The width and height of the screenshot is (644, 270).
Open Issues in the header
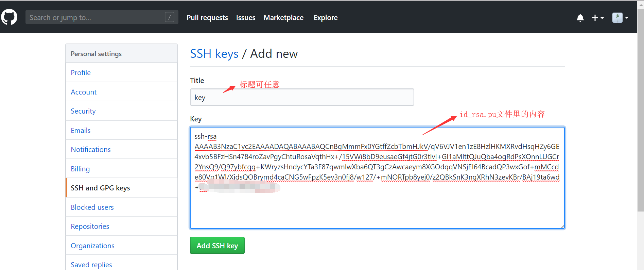click(246, 18)
